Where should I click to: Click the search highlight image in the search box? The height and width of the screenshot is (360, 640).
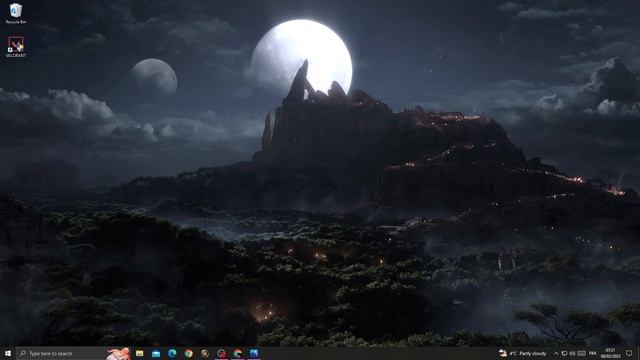pos(118,353)
